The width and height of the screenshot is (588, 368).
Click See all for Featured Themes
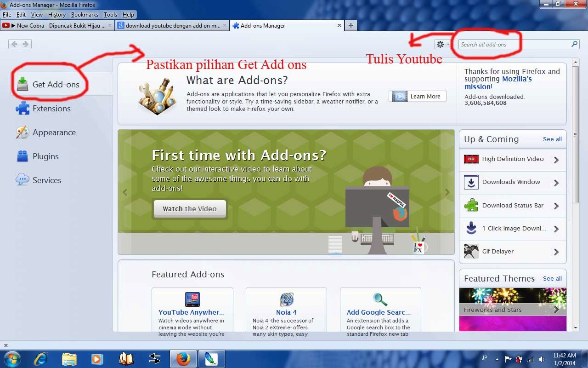(x=552, y=278)
